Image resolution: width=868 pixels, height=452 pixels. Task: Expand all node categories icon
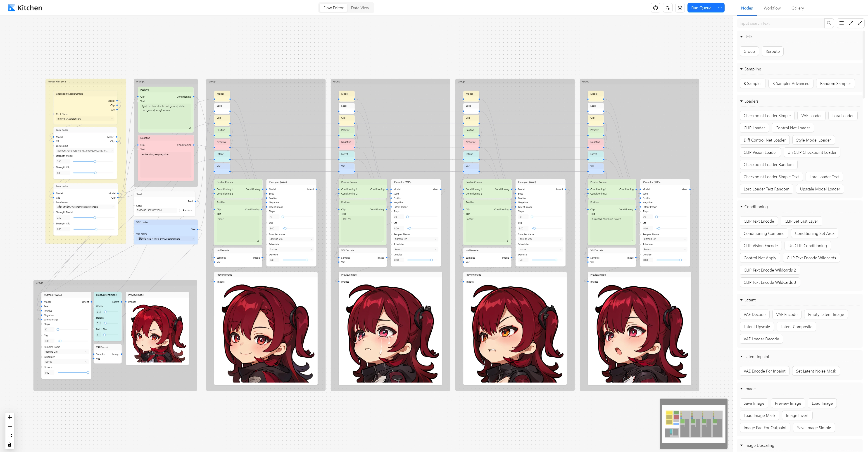click(851, 23)
